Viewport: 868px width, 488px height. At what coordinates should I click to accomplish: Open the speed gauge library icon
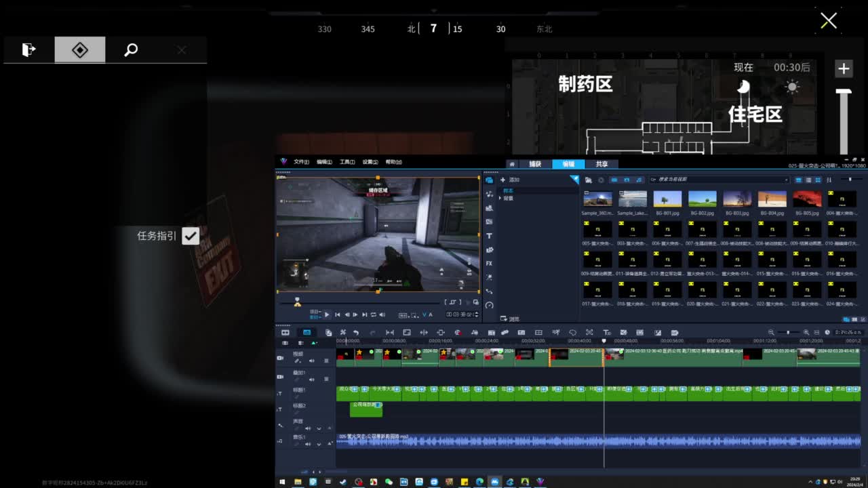coord(489,305)
